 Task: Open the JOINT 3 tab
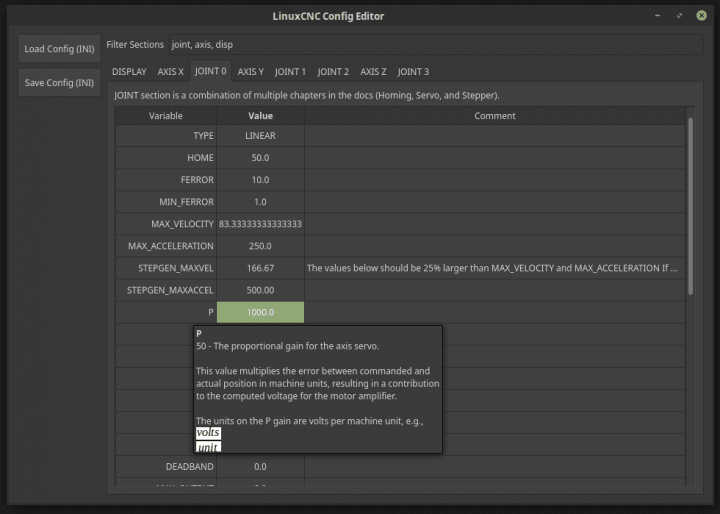click(x=413, y=72)
